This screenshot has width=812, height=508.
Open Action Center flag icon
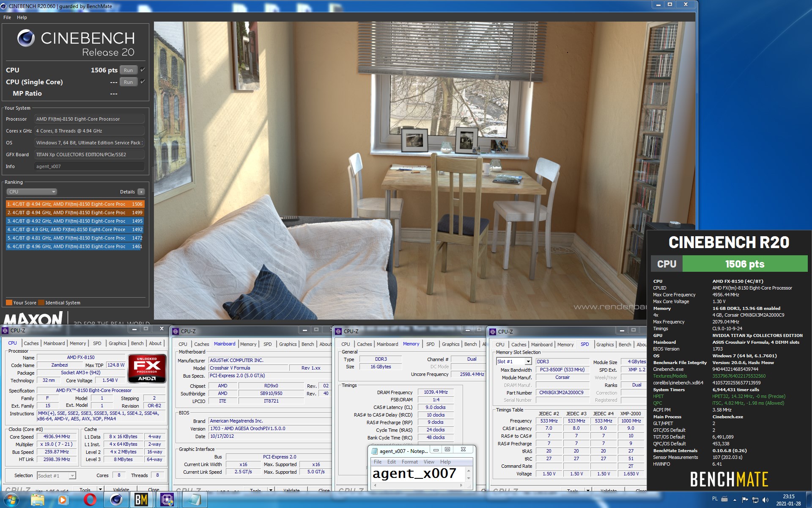745,500
